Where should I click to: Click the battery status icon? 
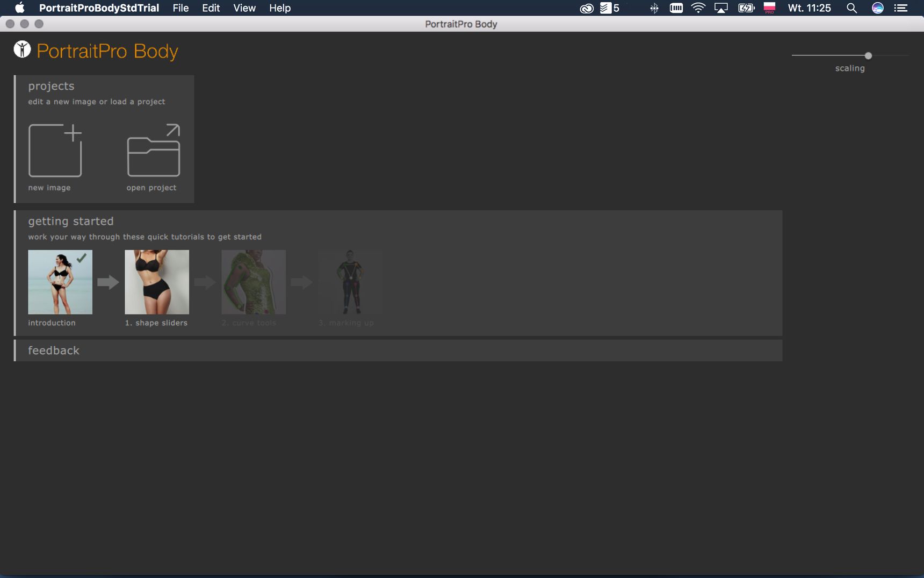pyautogui.click(x=746, y=8)
